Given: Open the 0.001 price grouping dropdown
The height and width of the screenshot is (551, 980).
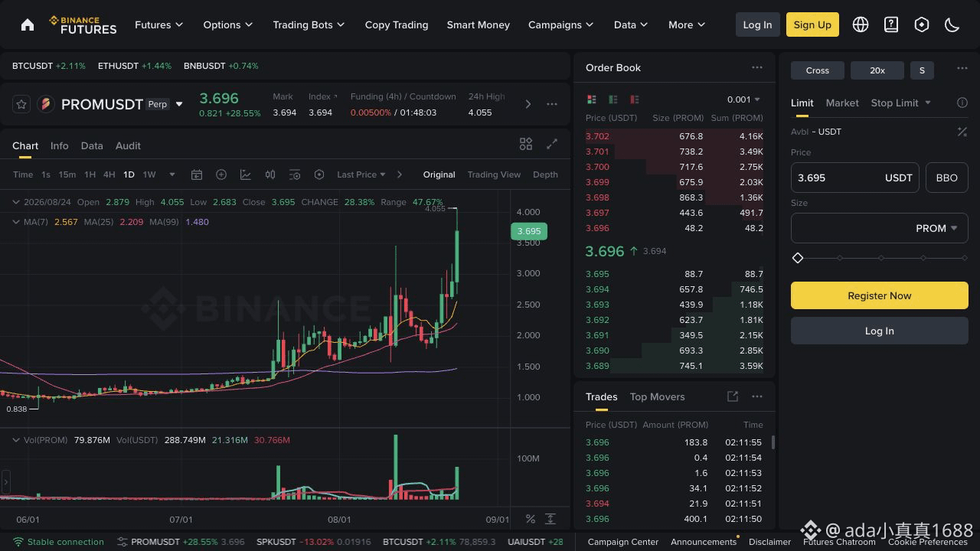Looking at the screenshot, I should point(743,99).
